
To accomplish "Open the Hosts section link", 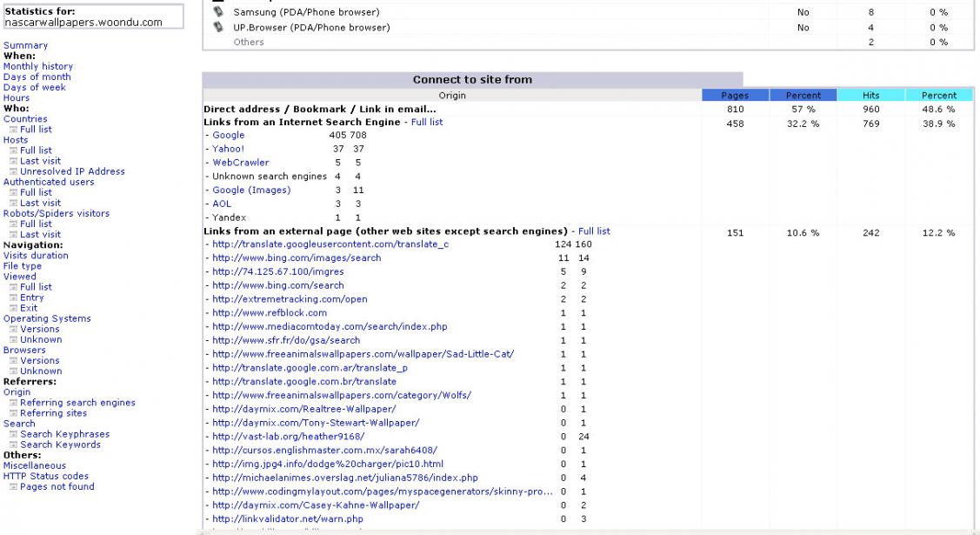I will pyautogui.click(x=16, y=140).
